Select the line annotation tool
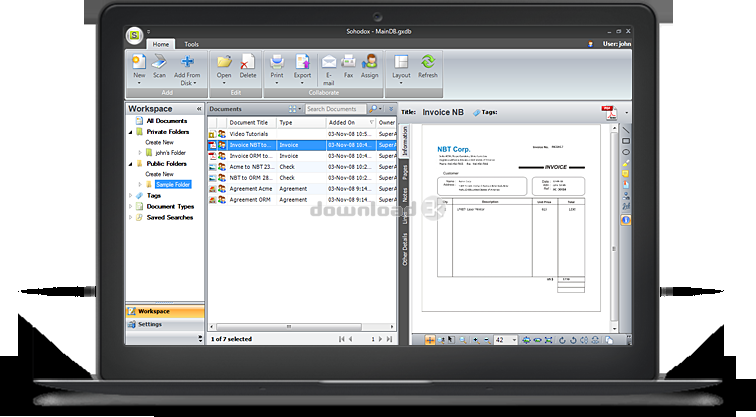 (625, 130)
